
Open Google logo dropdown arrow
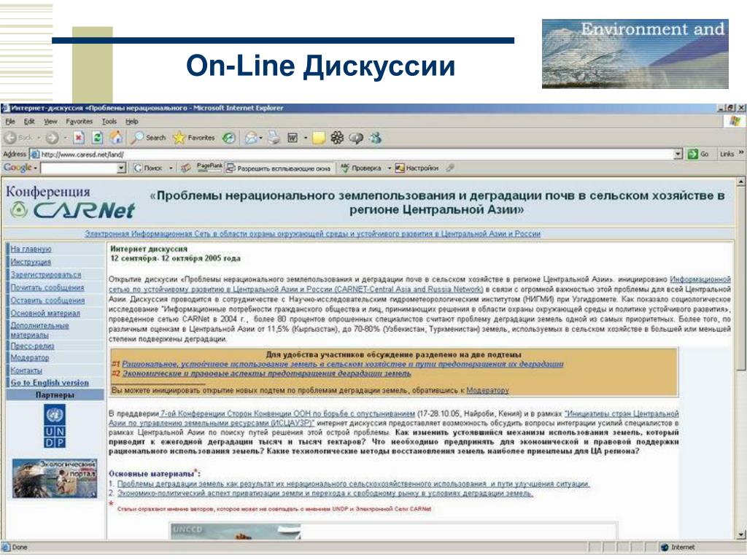[x=35, y=168]
